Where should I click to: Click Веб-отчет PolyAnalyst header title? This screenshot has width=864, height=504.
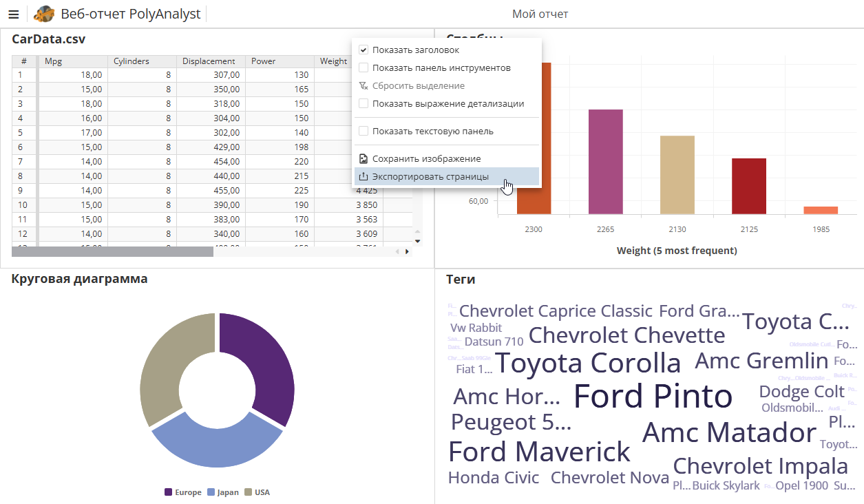131,14
